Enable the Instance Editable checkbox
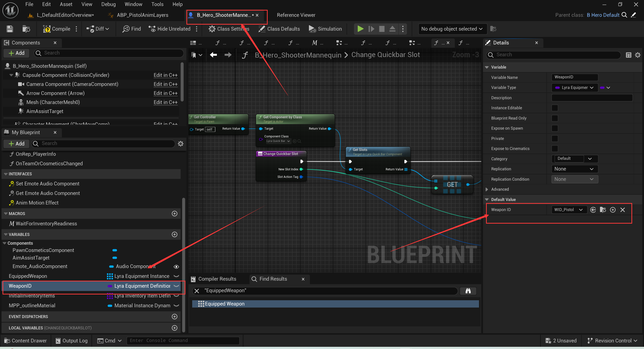Screen dimensions: 644x349 pyautogui.click(x=555, y=108)
